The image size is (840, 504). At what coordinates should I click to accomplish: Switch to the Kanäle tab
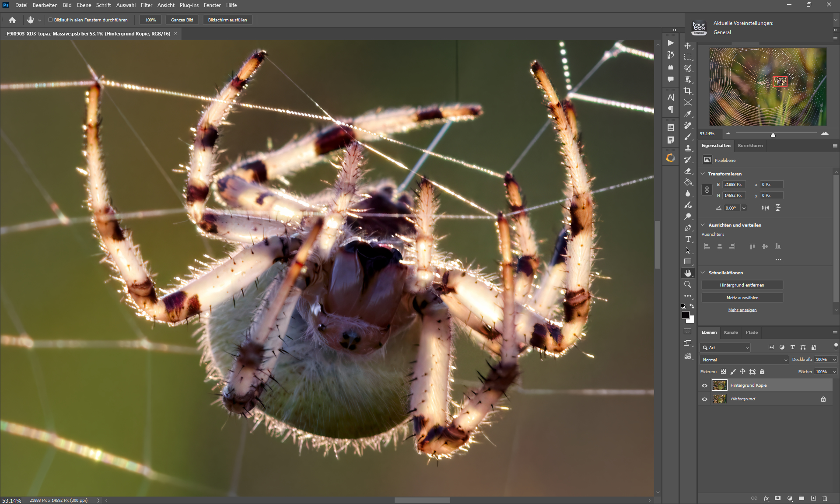(731, 332)
